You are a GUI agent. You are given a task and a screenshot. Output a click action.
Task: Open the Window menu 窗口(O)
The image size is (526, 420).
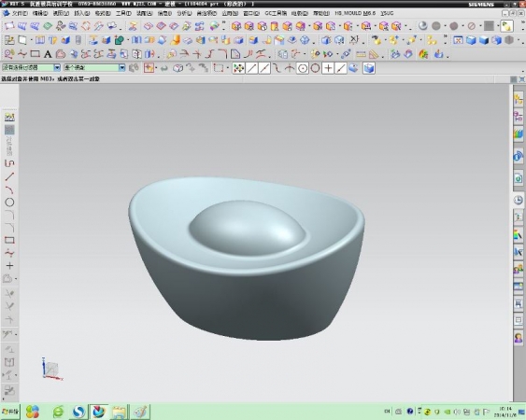coord(251,13)
